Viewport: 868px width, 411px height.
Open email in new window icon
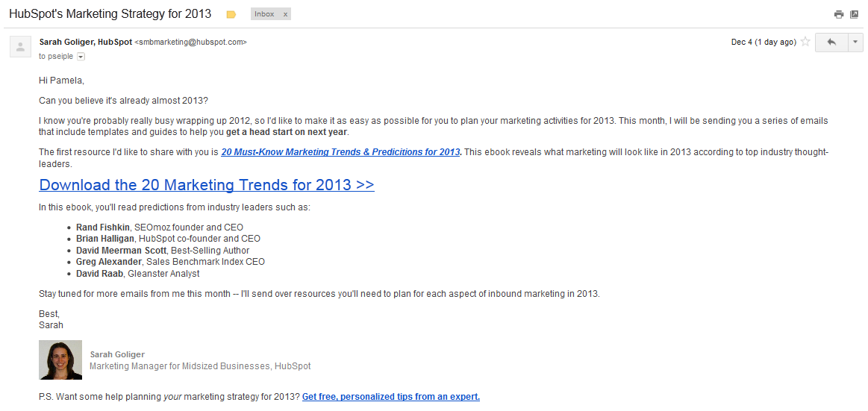854,14
